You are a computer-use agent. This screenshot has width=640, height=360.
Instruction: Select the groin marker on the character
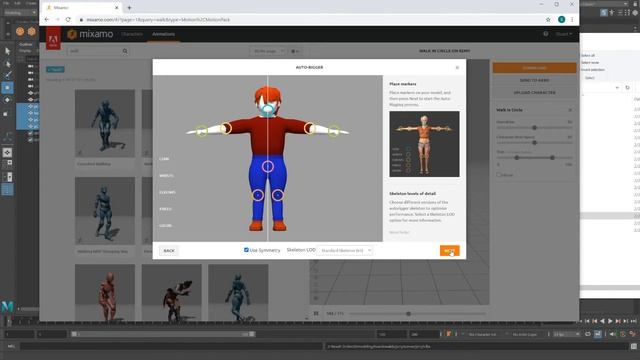[x=268, y=166]
